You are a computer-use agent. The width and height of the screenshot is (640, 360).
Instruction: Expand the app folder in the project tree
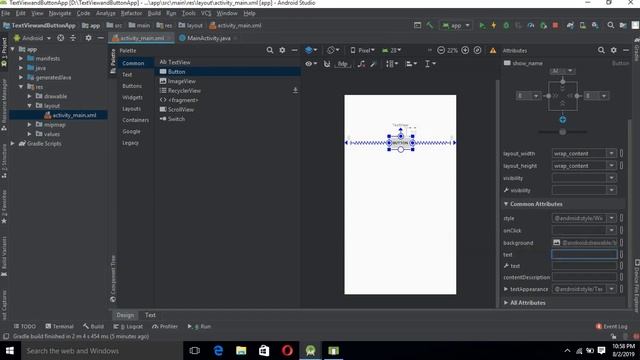tap(13, 49)
